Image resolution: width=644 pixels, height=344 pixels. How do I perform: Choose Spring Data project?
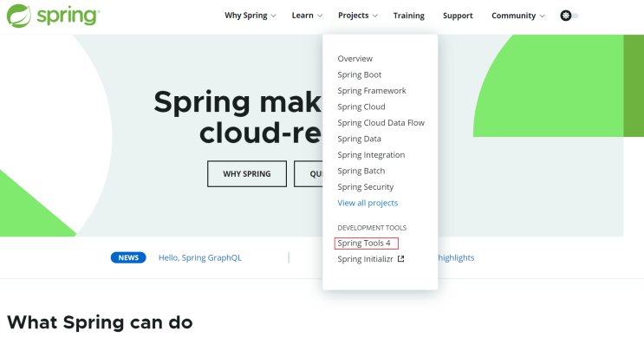[x=360, y=139]
